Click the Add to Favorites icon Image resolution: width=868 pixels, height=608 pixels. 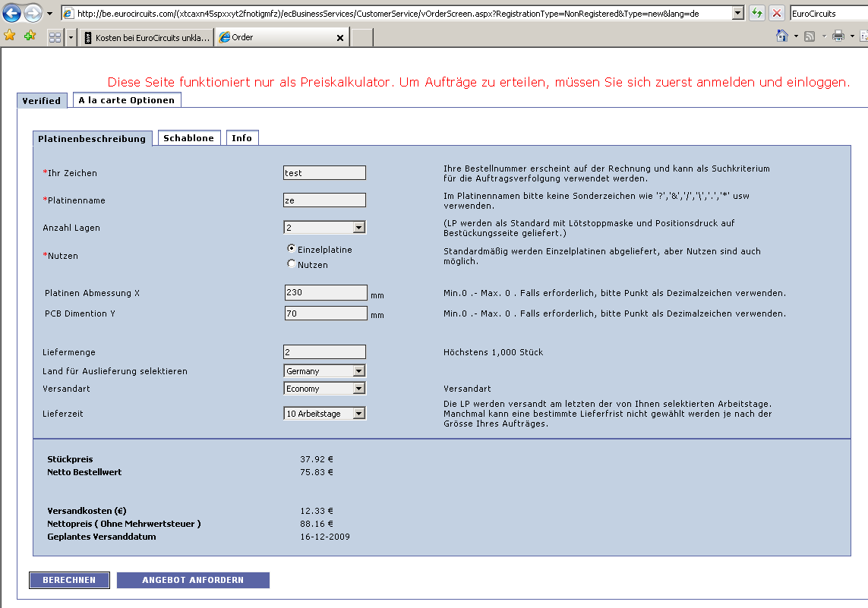click(x=30, y=36)
